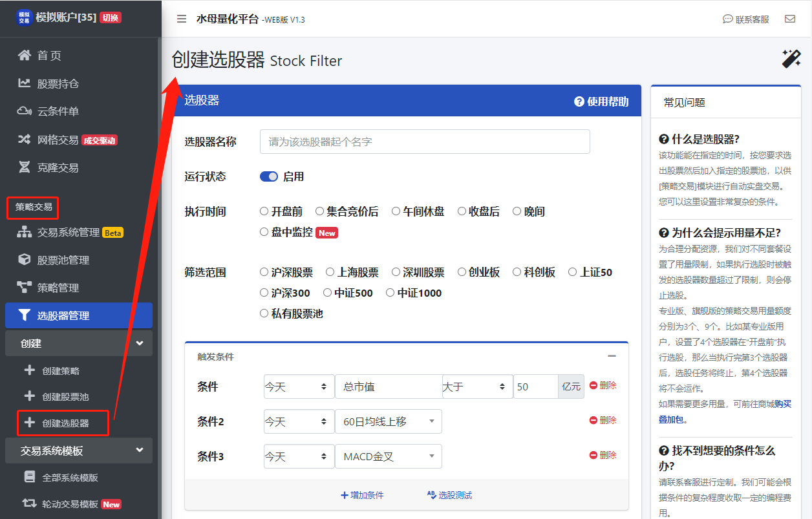Toggle the 运行状态 启用 switch
Image resolution: width=812 pixels, height=519 pixels.
coord(269,176)
